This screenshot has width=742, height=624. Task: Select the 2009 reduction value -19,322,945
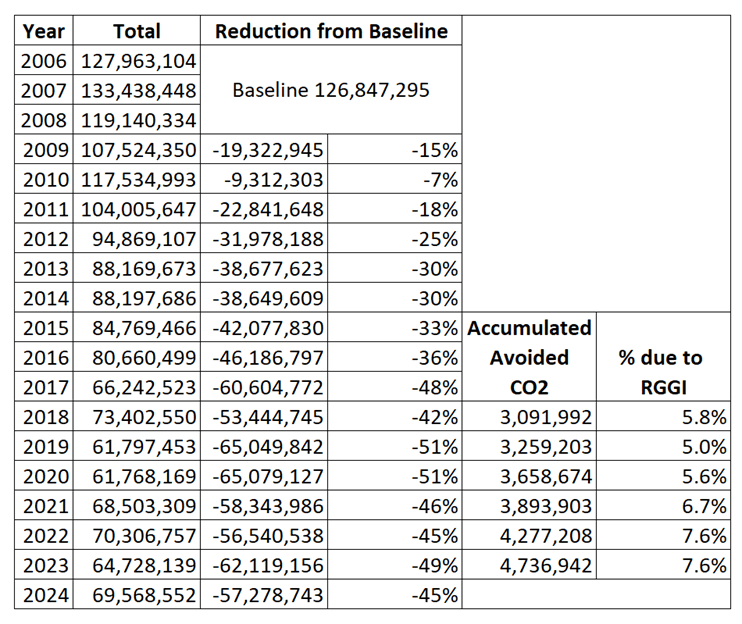tap(267, 151)
